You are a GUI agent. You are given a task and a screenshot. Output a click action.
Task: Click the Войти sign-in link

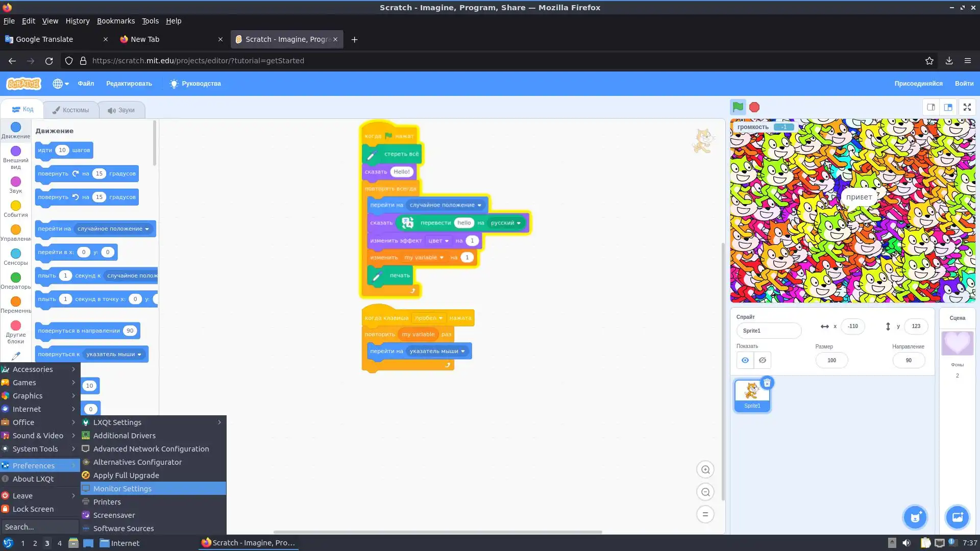coord(964,84)
